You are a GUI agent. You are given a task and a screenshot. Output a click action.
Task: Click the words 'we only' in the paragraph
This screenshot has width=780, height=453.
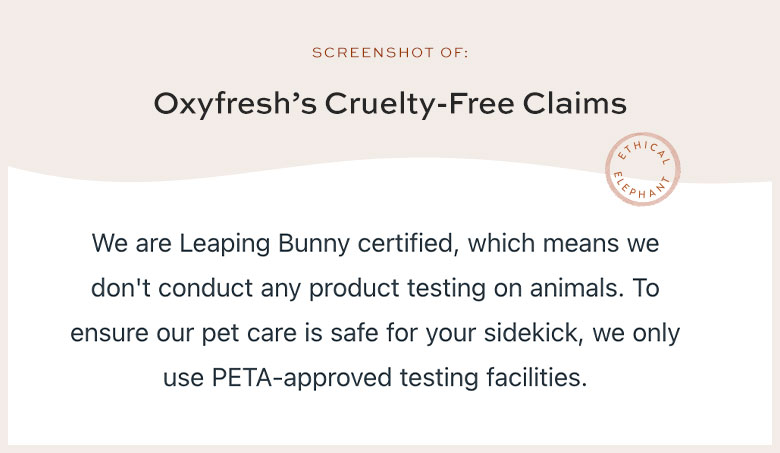(636, 334)
